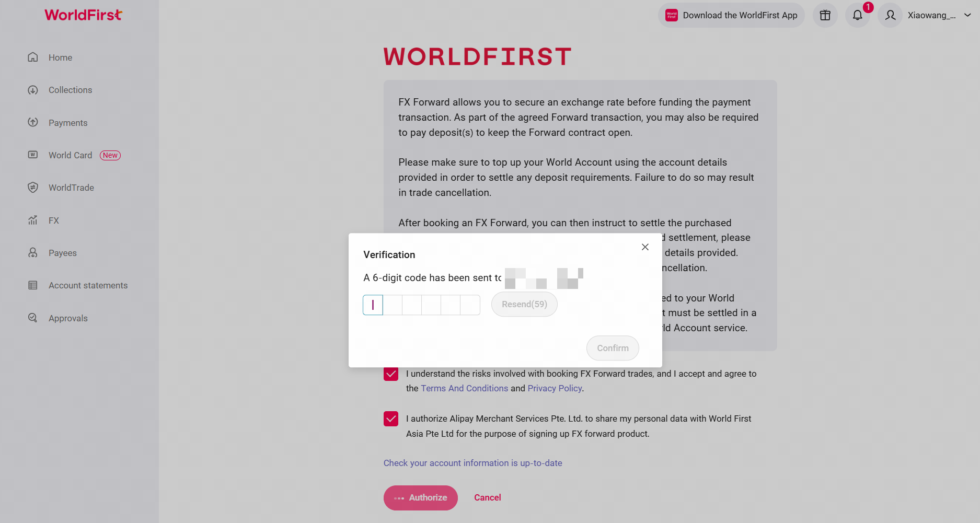The height and width of the screenshot is (523, 980).
Task: Click the Home house icon in sidebar
Action: 33,57
